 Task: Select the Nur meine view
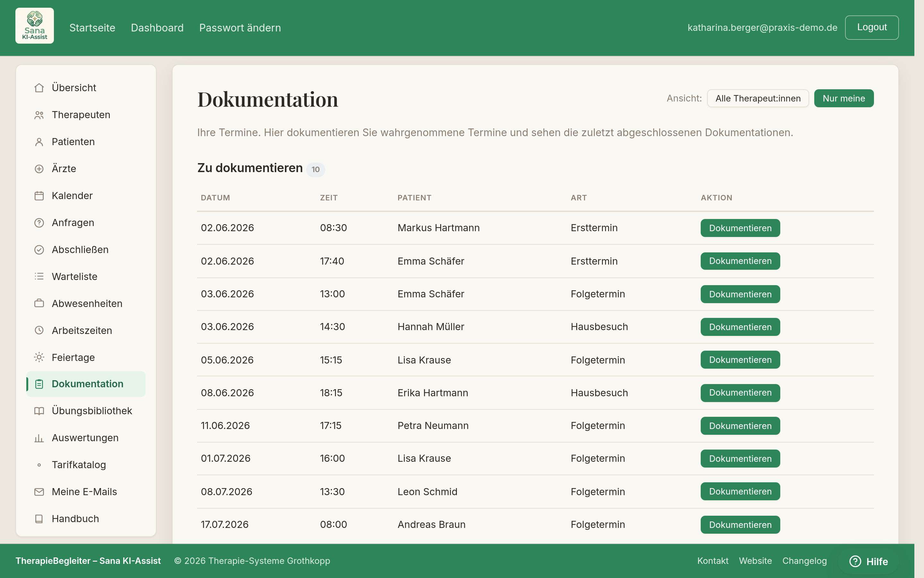843,98
